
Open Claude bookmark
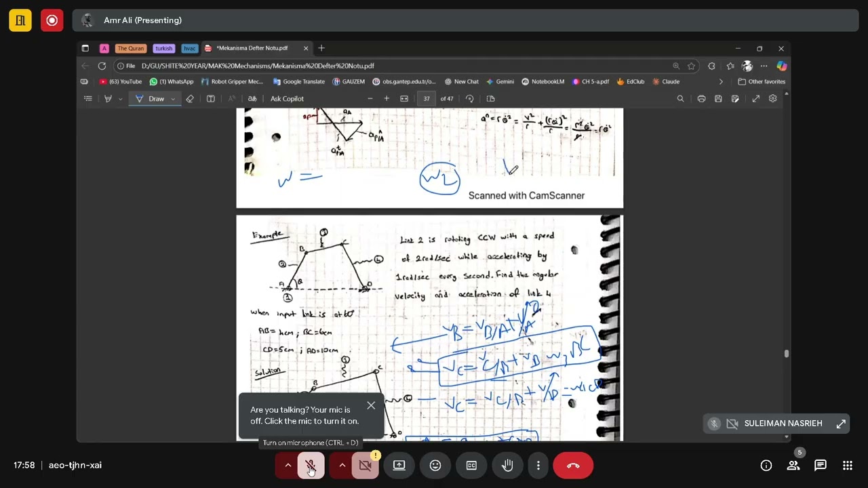pyautogui.click(x=666, y=81)
